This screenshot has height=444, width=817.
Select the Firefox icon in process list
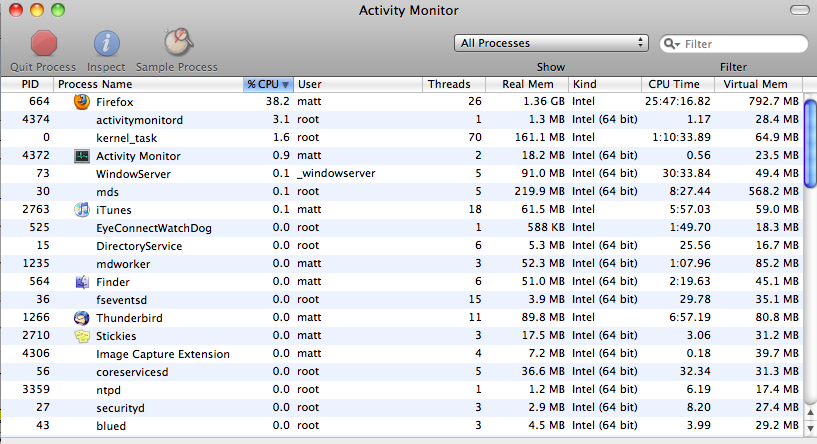[82, 102]
